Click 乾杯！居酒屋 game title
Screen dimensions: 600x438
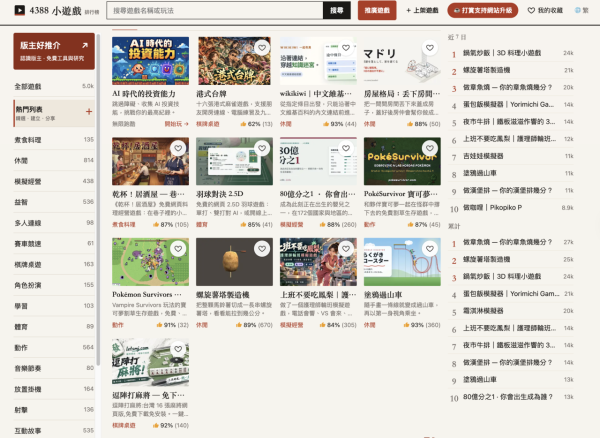(x=148, y=194)
